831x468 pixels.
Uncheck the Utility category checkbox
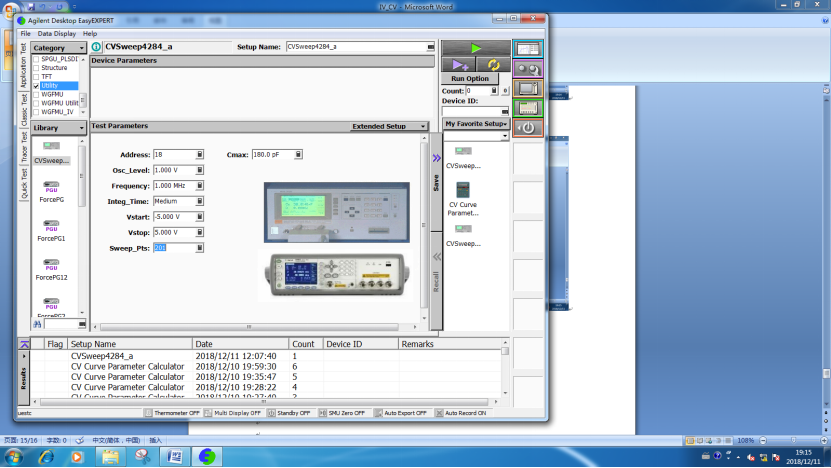click(36, 86)
